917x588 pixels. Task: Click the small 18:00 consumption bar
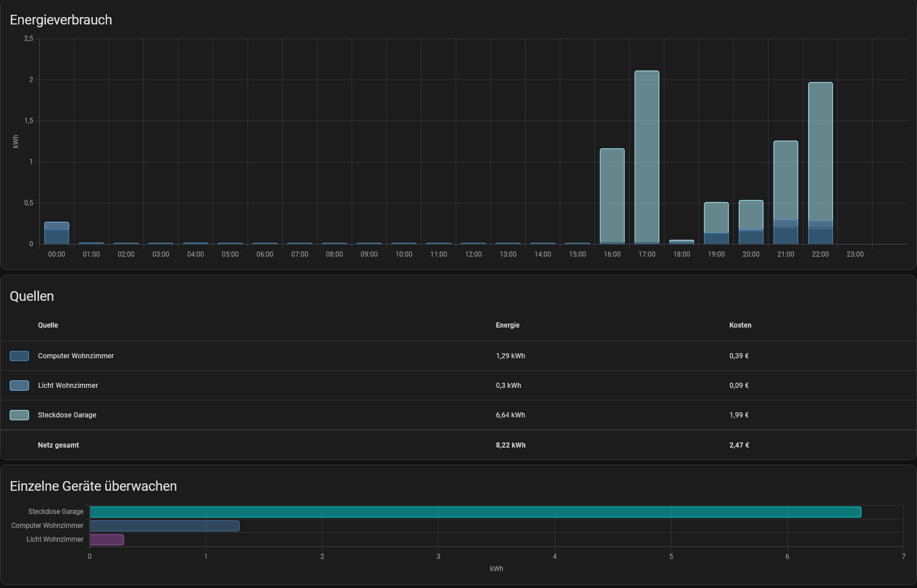point(681,242)
